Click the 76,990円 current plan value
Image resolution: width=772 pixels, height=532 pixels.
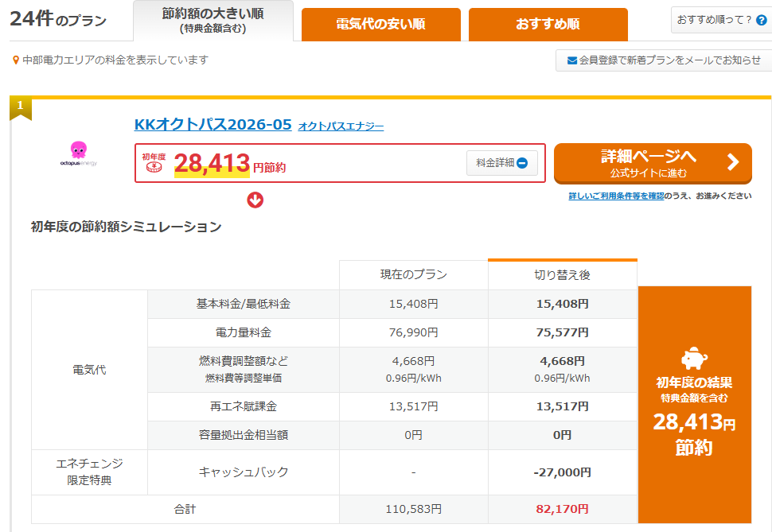414,332
